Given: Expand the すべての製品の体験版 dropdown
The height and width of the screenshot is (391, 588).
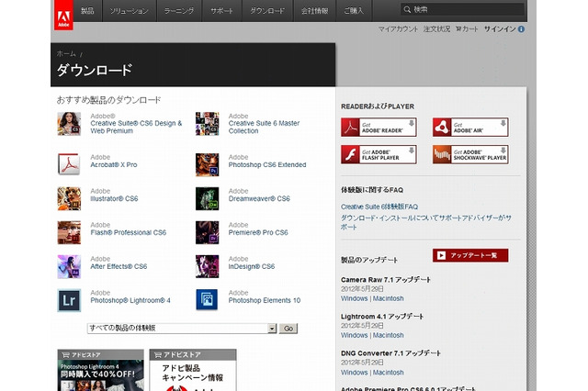Looking at the screenshot, I should click(272, 328).
